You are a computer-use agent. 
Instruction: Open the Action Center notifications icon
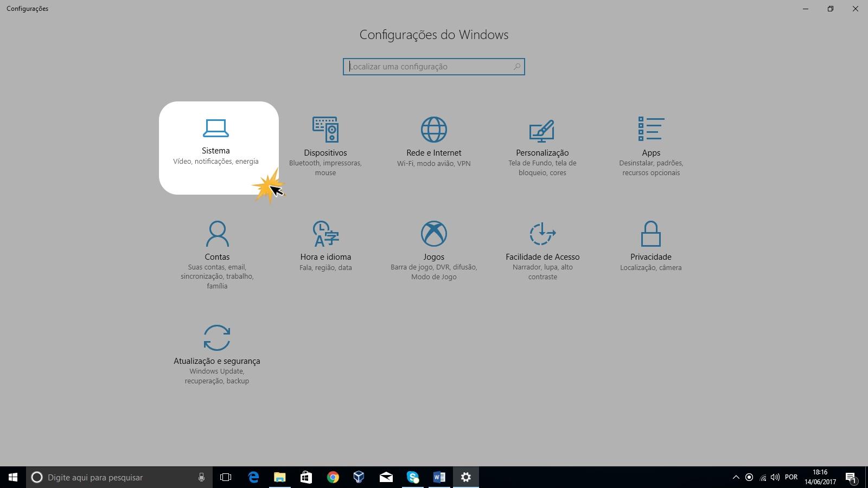tap(851, 478)
